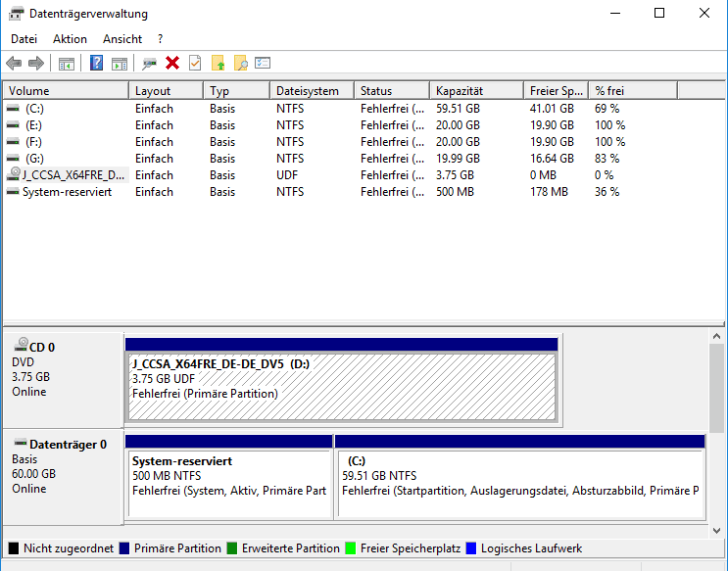Image resolution: width=728 pixels, height=571 pixels.
Task: Select the J_CCSA_X64FRE_D... volume name
Action: (x=73, y=175)
